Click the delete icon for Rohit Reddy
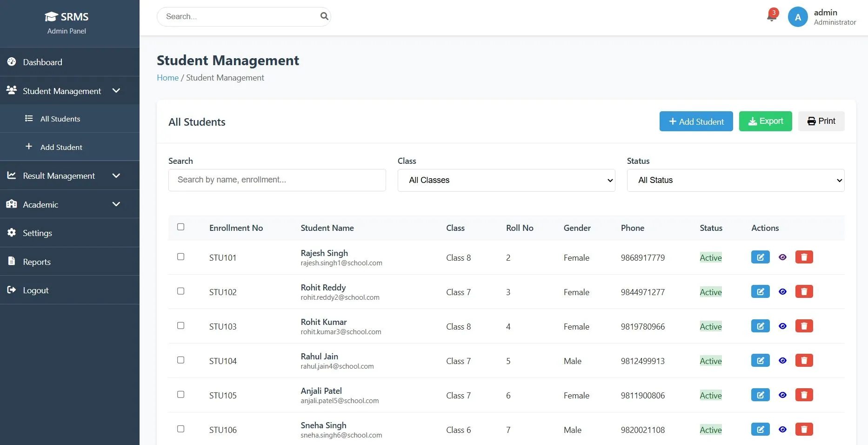This screenshot has height=445, width=868. pyautogui.click(x=804, y=291)
